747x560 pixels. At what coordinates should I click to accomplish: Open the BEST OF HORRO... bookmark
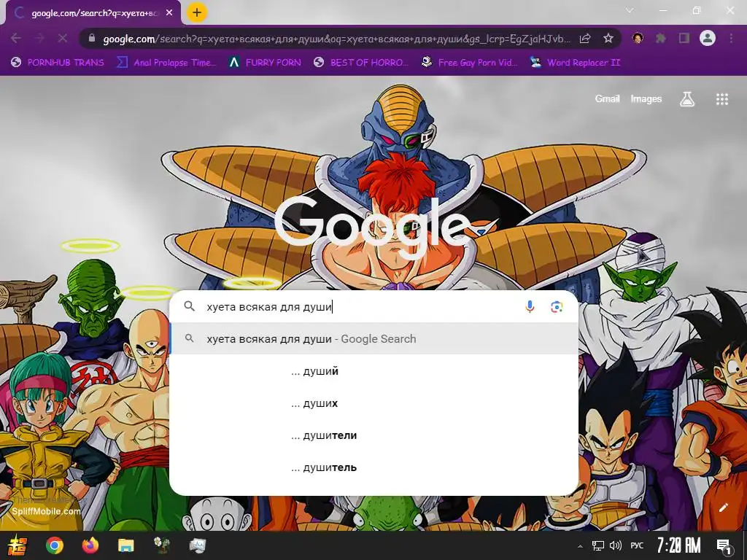361,63
